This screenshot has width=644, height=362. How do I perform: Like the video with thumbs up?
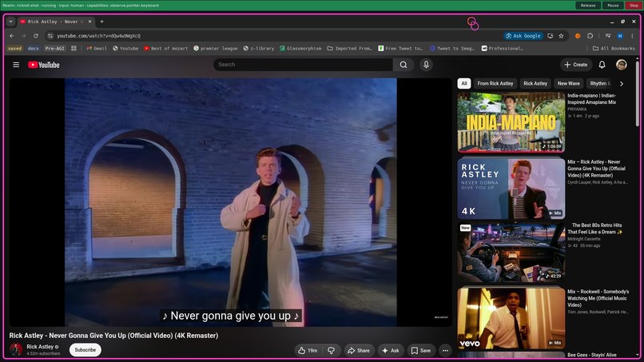click(308, 351)
